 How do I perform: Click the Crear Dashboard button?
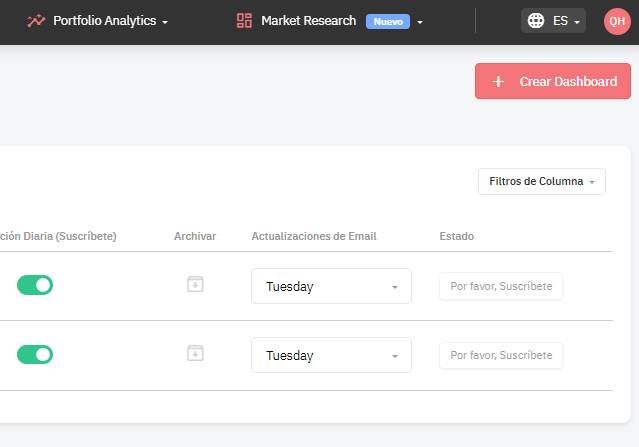pyautogui.click(x=553, y=81)
